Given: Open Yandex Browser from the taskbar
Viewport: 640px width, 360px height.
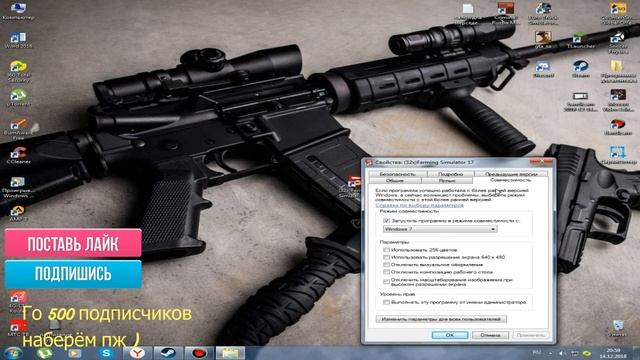Looking at the screenshot, I should click(138, 353).
